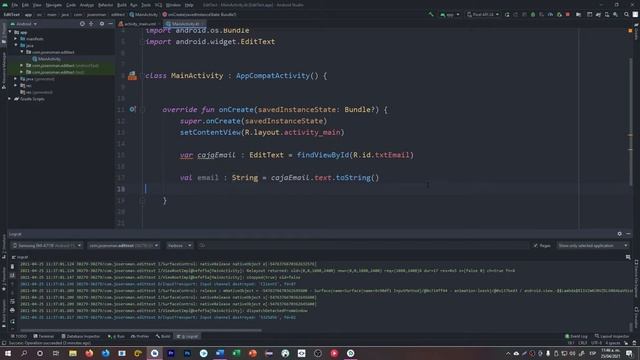Screen dimensions: 640x360
Task: Click the Windows taskbar search icon
Action: pyautogui.click(x=24, y=353)
